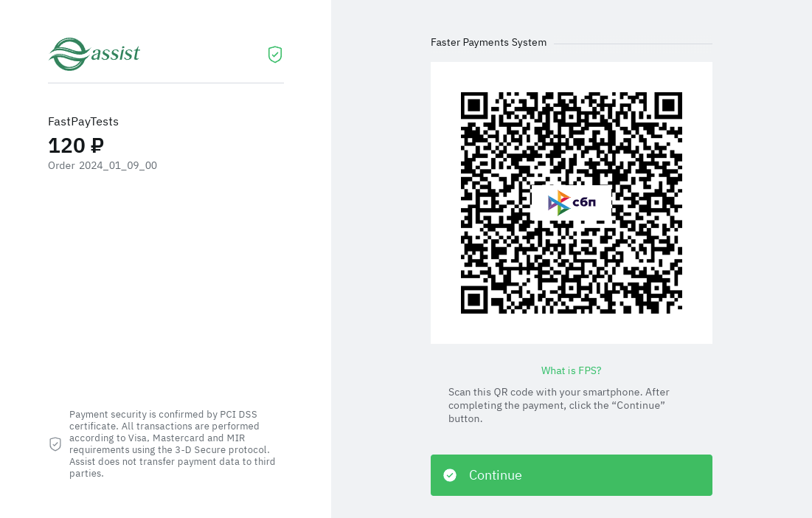Click the QR code's bottom-left finder square
This screenshot has width=812, height=518.
[x=475, y=299]
